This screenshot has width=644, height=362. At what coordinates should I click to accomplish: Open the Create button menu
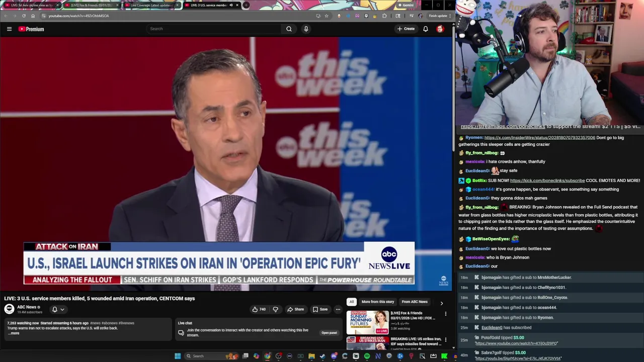tap(406, 29)
